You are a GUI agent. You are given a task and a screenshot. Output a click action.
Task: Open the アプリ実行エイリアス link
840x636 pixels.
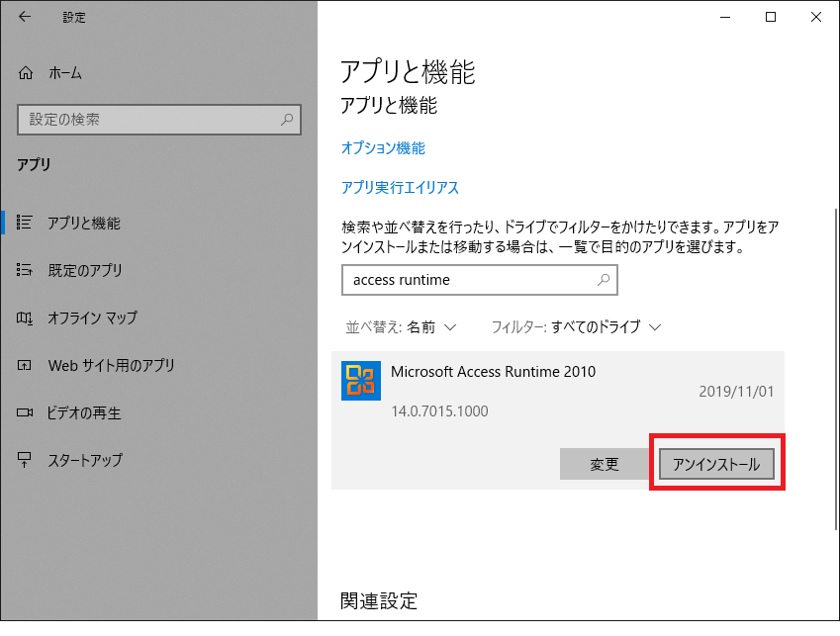tap(400, 187)
